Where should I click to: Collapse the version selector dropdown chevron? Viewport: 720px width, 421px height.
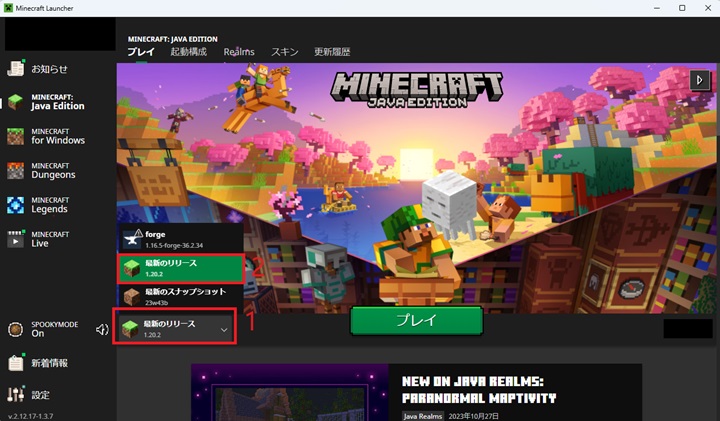click(x=224, y=330)
